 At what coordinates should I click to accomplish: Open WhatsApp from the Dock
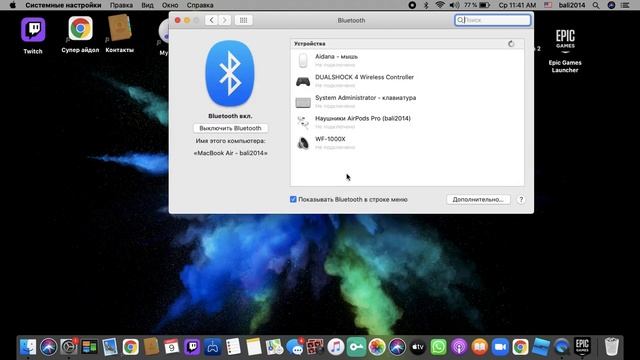[438, 347]
